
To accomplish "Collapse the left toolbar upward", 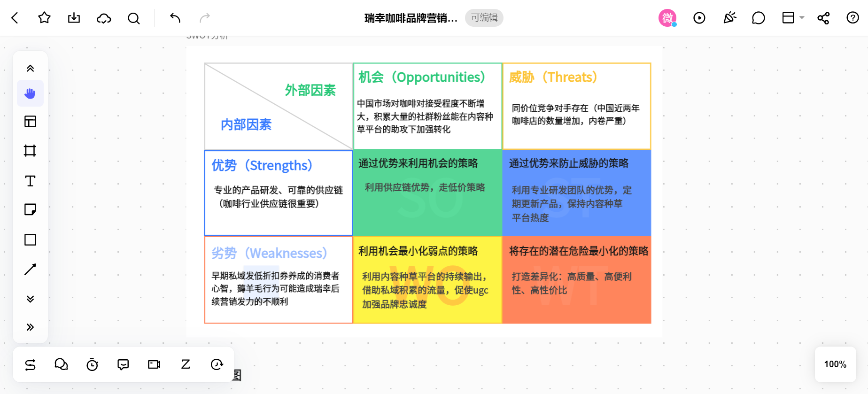I will (x=30, y=69).
